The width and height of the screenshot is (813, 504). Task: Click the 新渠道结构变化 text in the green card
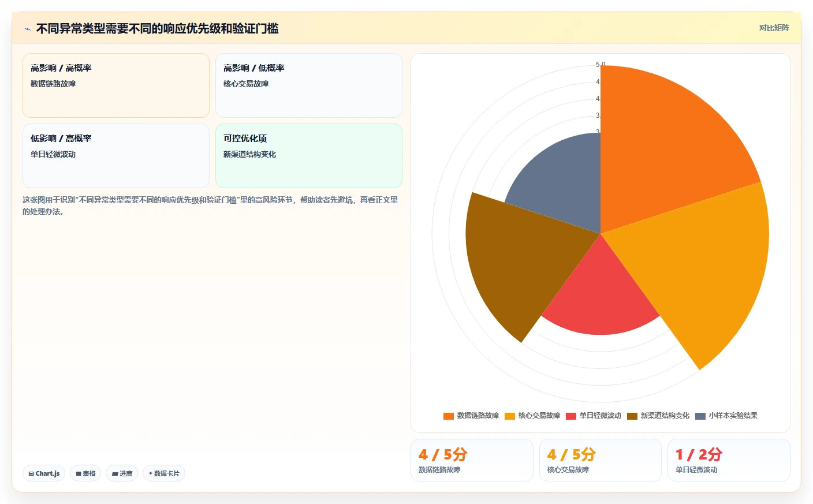pos(249,154)
